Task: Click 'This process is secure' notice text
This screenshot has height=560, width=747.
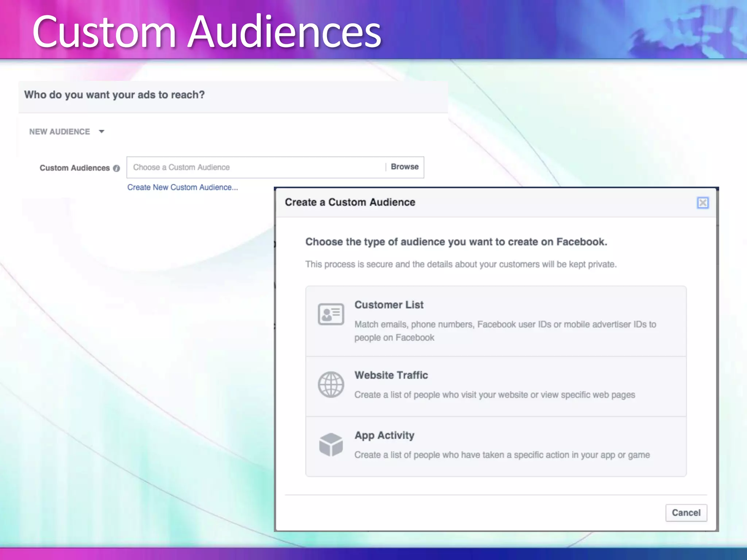Action: [461, 264]
